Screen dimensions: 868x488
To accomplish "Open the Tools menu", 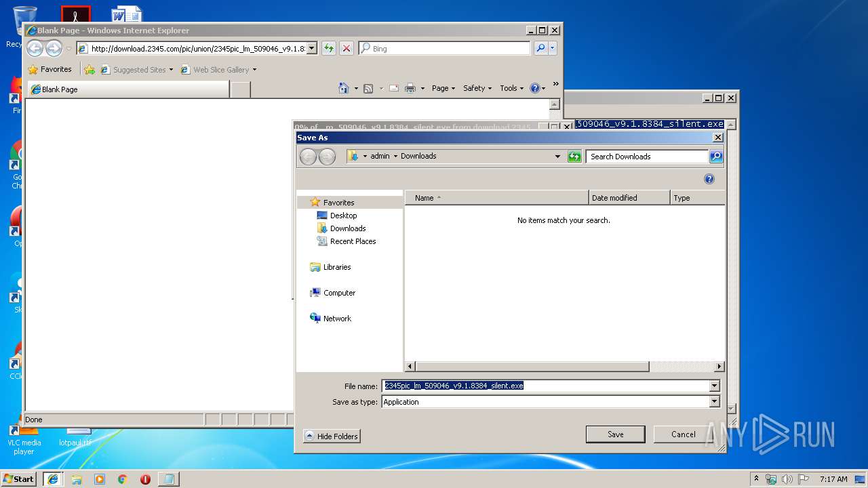I will click(x=512, y=88).
